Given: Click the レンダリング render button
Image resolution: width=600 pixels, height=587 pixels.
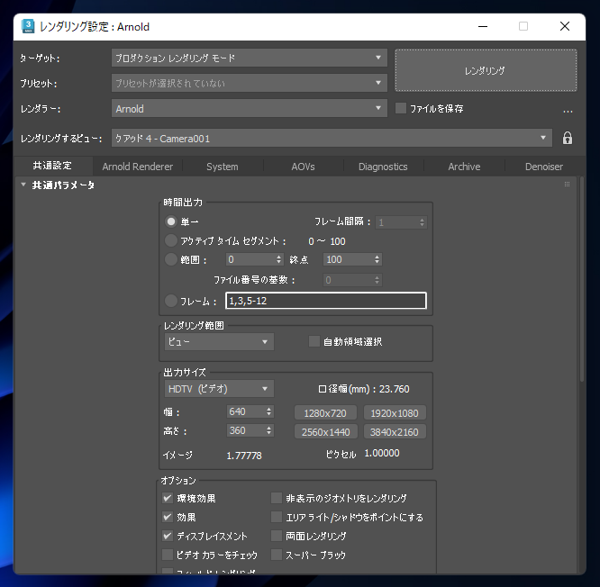Looking at the screenshot, I should [486, 70].
